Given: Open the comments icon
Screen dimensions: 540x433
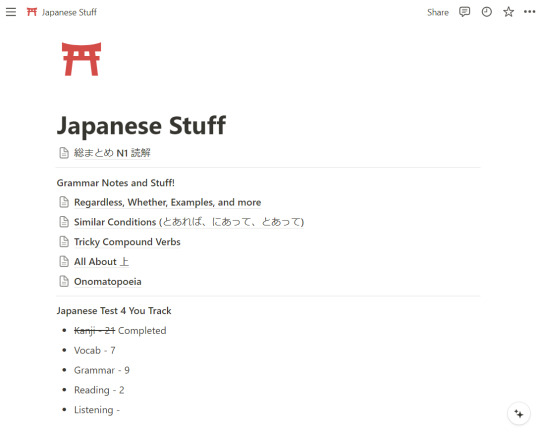Looking at the screenshot, I should click(x=464, y=12).
